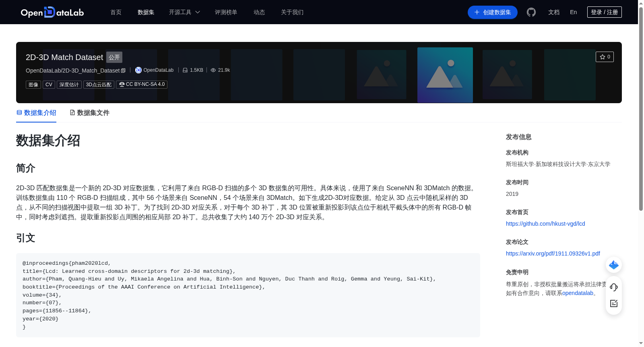Image resolution: width=644 pixels, height=347 pixels.
Task: Click the 发布时间 value 2019
Action: coord(512,194)
